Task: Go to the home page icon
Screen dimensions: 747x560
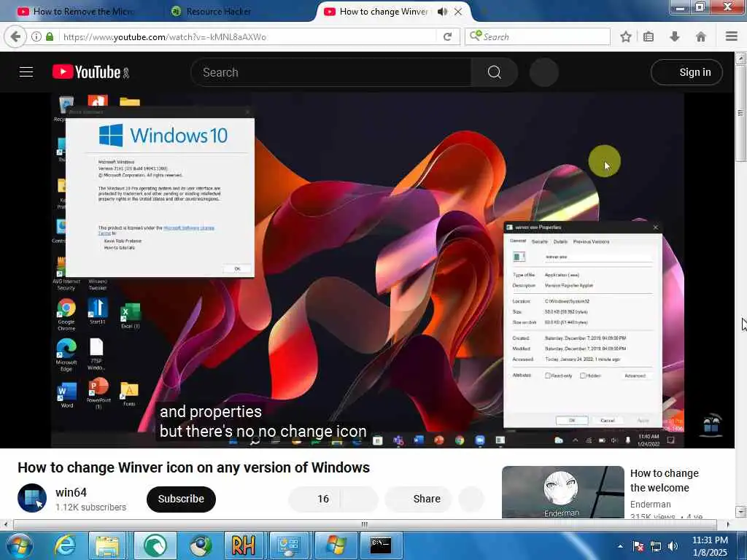Action: [x=701, y=36]
